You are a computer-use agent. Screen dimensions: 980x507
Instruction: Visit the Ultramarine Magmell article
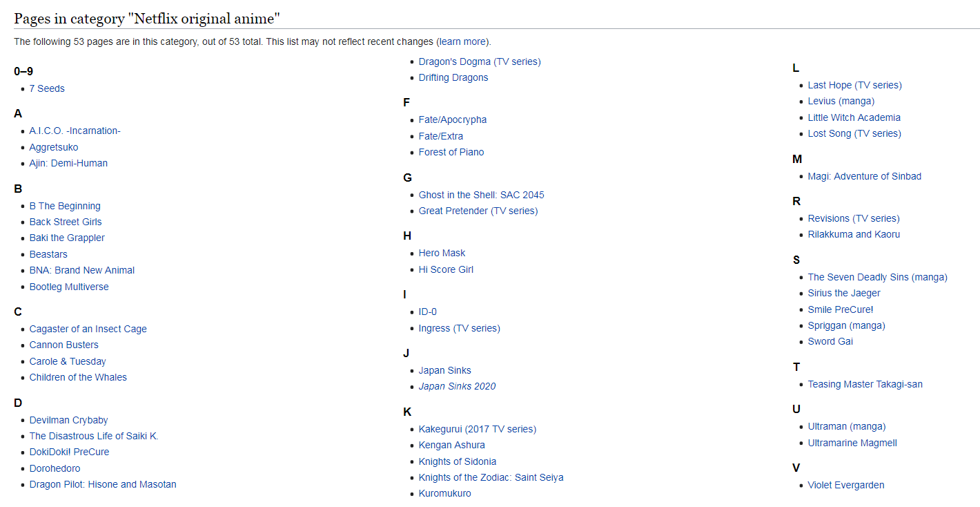tap(852, 443)
